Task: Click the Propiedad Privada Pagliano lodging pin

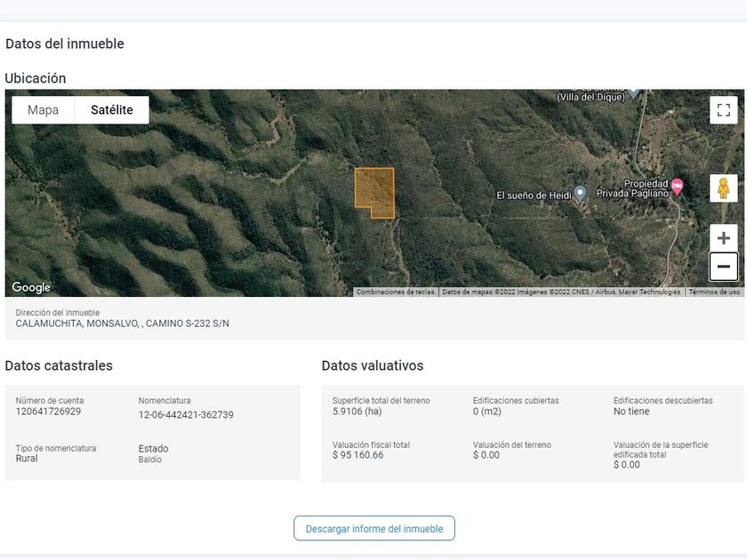Action: pyautogui.click(x=677, y=187)
